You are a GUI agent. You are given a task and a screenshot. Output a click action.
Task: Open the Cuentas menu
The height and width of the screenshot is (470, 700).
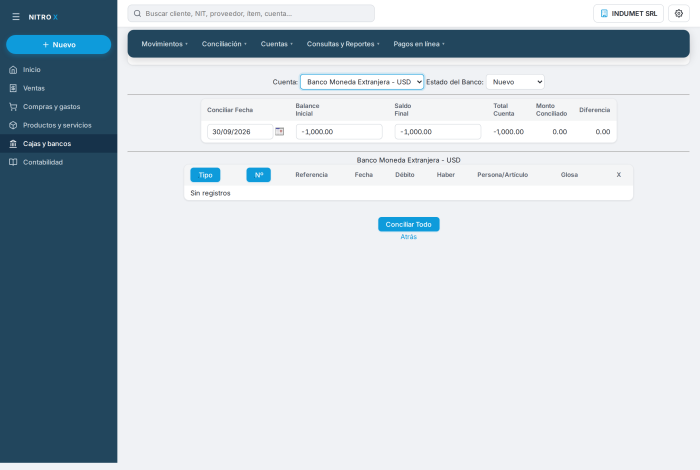click(276, 44)
